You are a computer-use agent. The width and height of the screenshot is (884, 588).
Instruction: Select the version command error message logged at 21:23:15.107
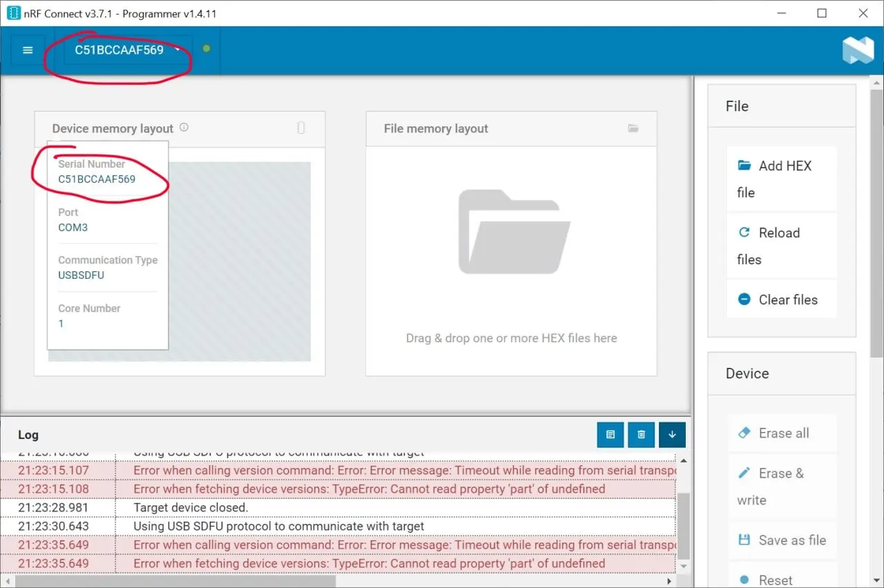point(404,471)
